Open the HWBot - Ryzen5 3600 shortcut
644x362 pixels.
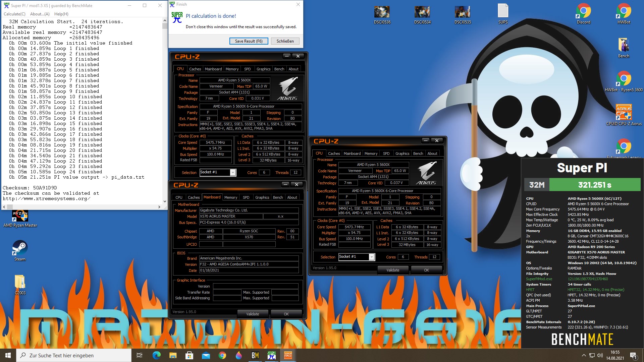(624, 82)
